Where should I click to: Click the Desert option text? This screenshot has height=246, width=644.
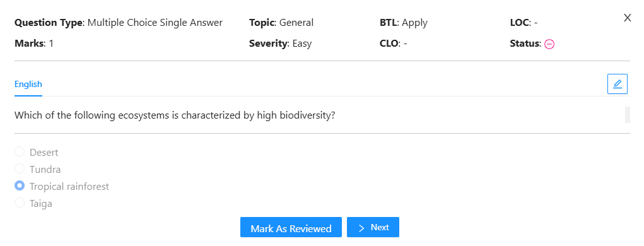coord(44,153)
